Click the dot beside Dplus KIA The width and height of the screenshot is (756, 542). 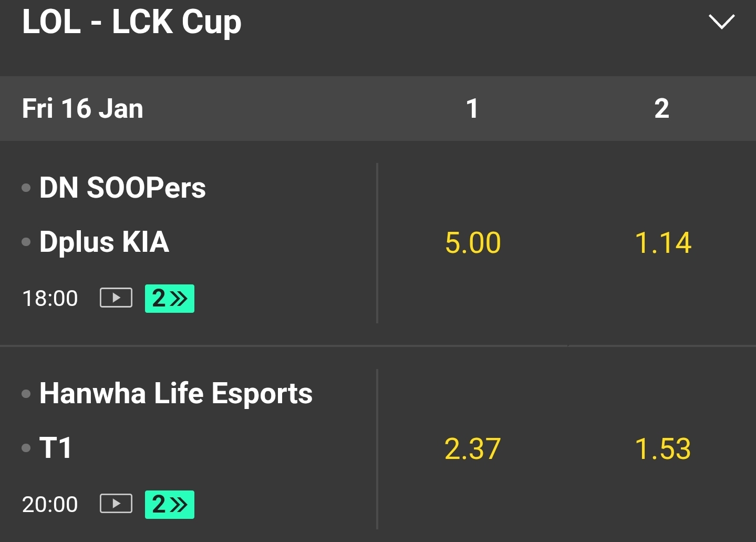click(x=26, y=242)
